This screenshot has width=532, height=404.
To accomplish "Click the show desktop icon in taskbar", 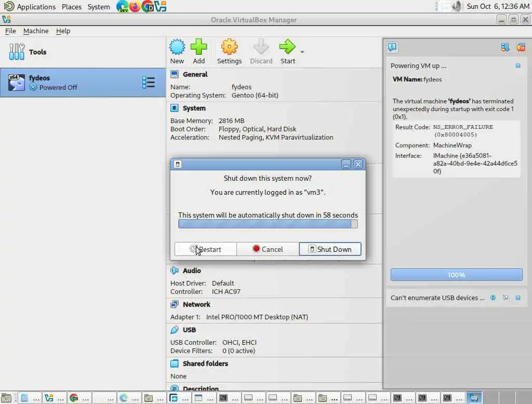I will click(x=6, y=398).
